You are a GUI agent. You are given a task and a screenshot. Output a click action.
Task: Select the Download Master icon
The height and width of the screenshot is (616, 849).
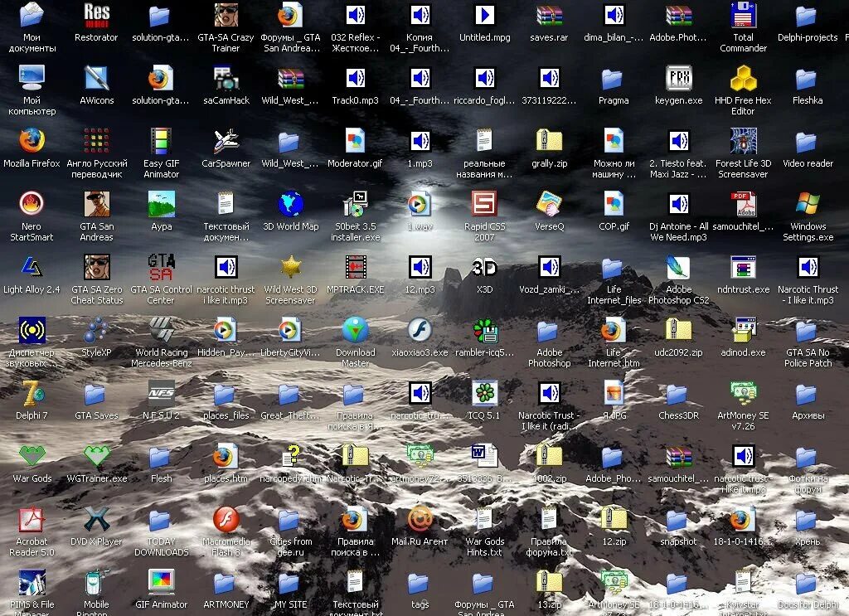(355, 330)
